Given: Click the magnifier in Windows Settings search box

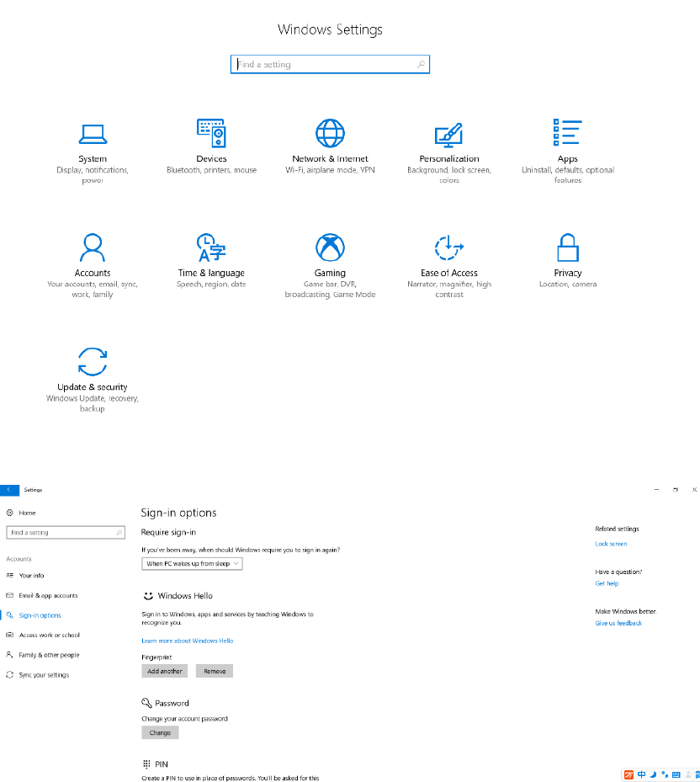Looking at the screenshot, I should [x=421, y=64].
